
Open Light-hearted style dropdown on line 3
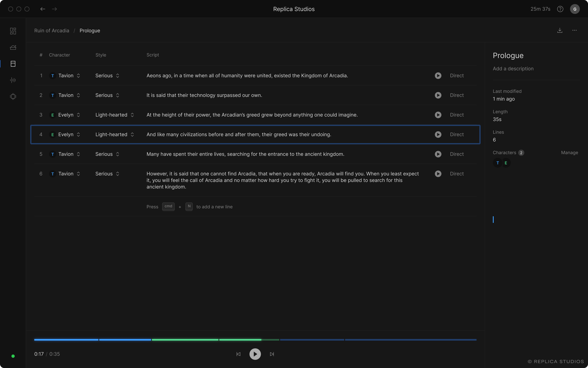click(115, 115)
